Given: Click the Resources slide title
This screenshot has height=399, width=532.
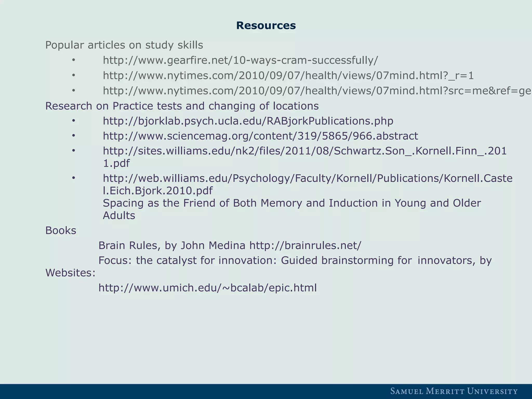Looking at the screenshot, I should click(x=266, y=25).
